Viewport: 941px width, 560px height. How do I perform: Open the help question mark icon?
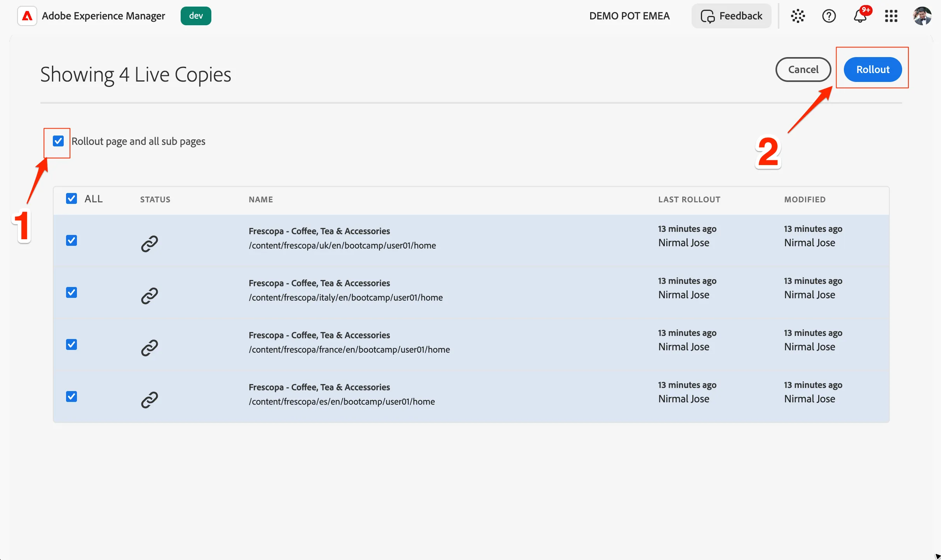point(829,16)
